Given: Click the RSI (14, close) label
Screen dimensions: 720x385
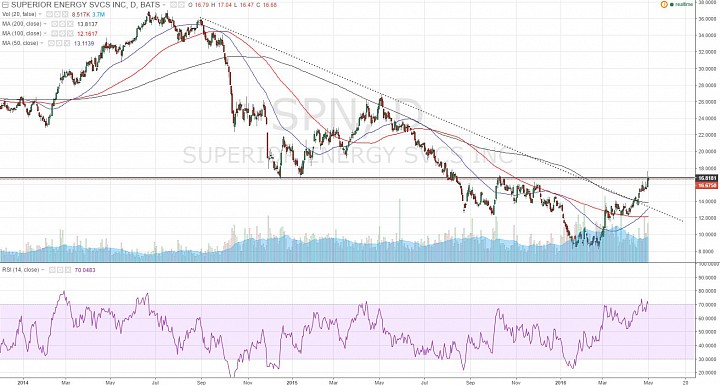Looking at the screenshot, I should tap(21, 270).
